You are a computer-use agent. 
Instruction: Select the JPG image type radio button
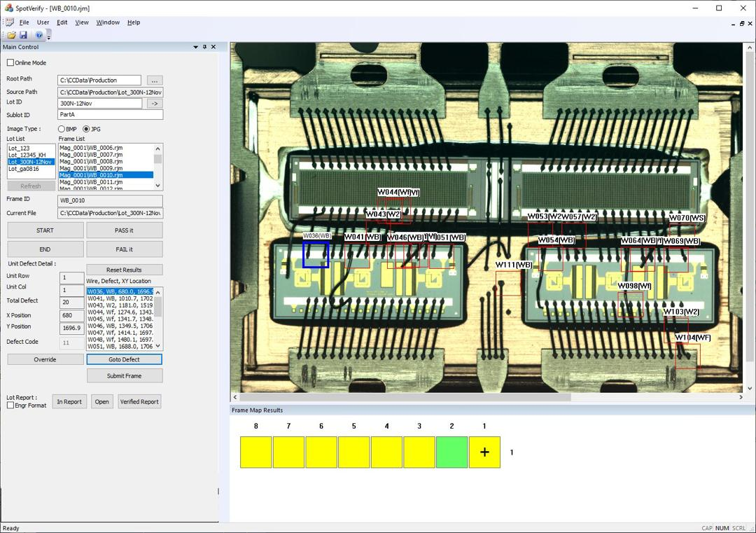86,130
